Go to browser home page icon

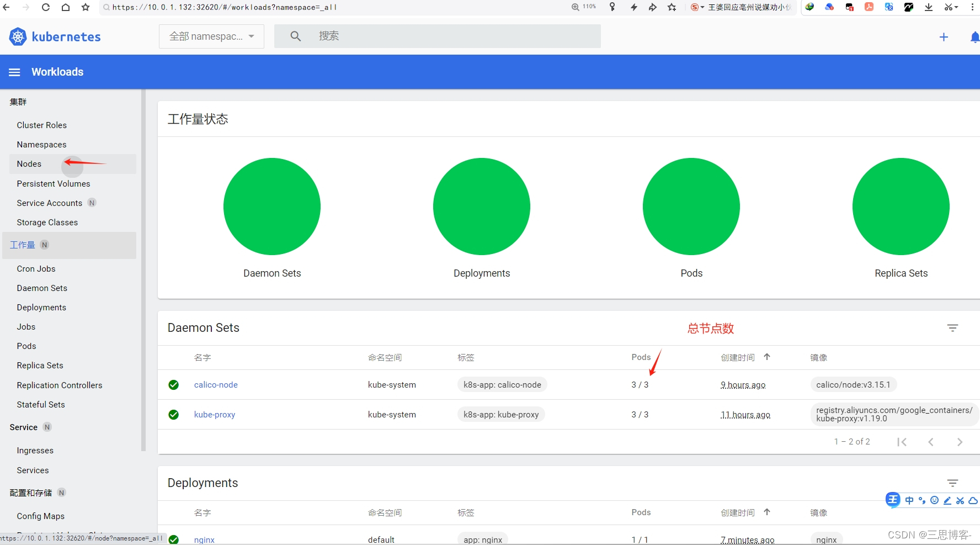pos(66,7)
